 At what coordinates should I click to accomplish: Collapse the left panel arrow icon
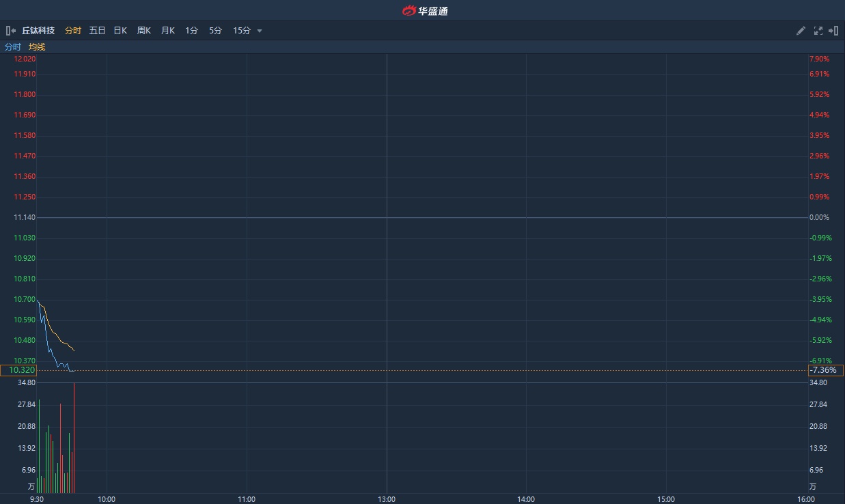tap(10, 31)
